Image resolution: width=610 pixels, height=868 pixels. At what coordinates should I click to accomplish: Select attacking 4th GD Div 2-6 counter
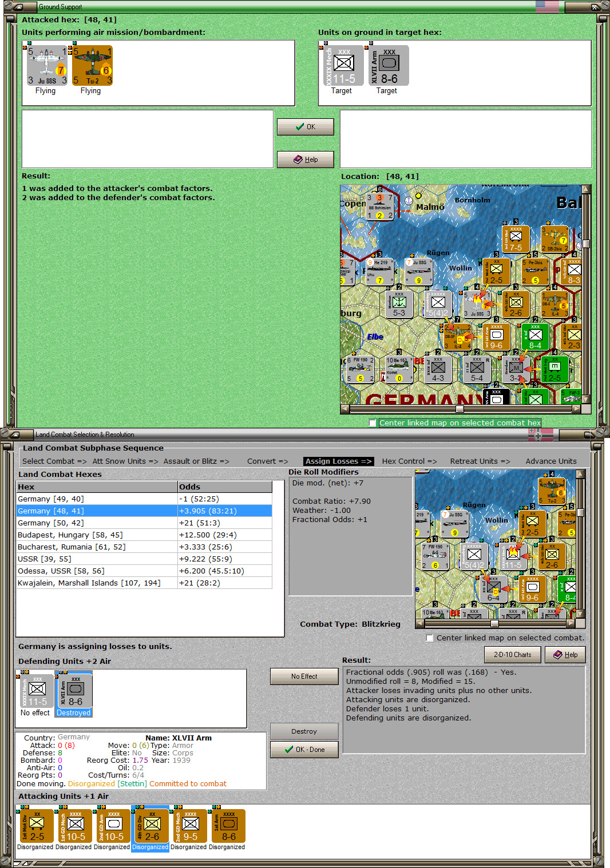tap(151, 825)
